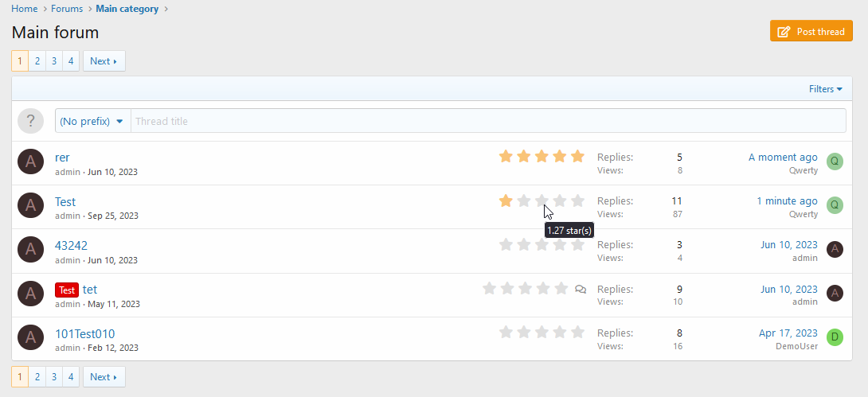Screen dimensions: 868x397
Task: Open the thread titled rer
Action: point(62,158)
